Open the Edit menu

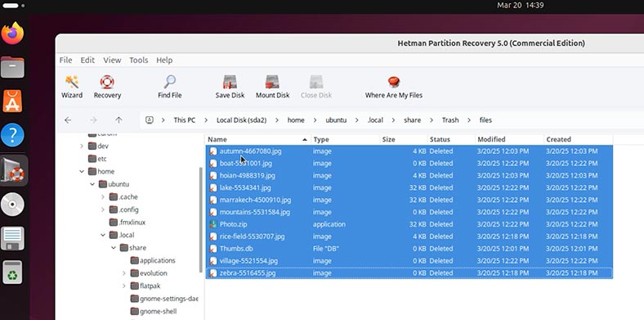coord(87,60)
